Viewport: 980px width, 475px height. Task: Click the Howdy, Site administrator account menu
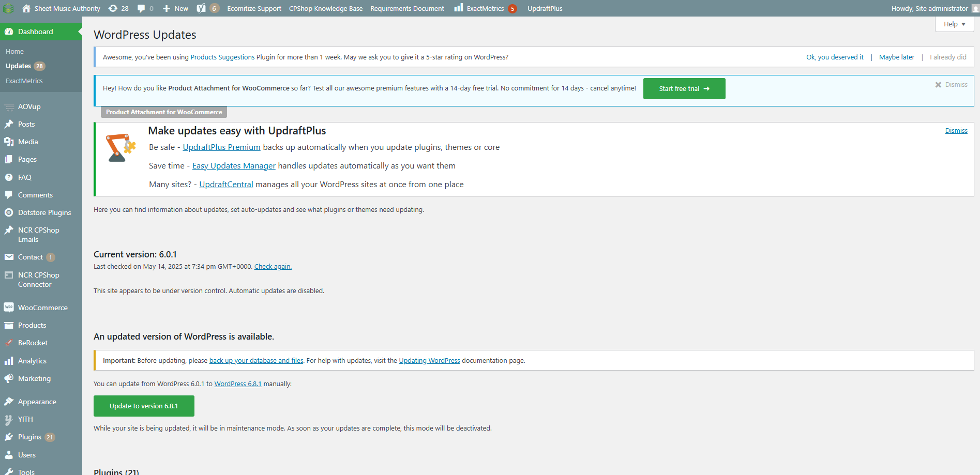click(934, 8)
